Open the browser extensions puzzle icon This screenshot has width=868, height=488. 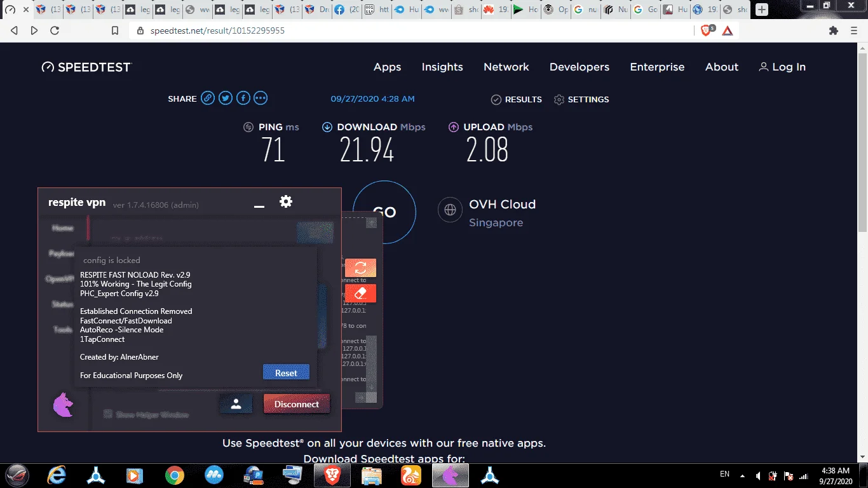click(834, 30)
